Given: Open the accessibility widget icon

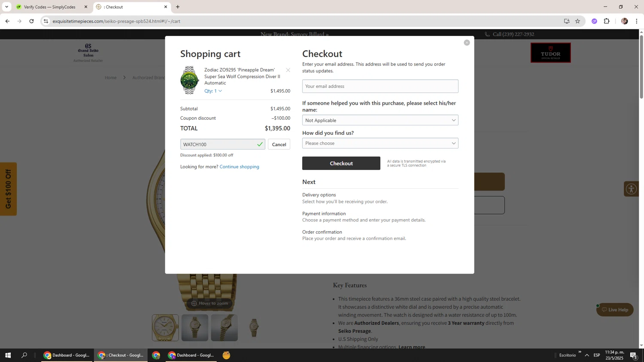Looking at the screenshot, I should pos(631,189).
